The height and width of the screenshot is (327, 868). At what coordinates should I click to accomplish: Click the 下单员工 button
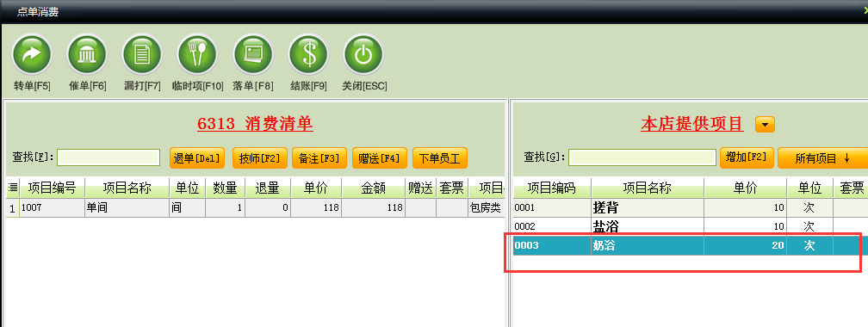click(440, 158)
